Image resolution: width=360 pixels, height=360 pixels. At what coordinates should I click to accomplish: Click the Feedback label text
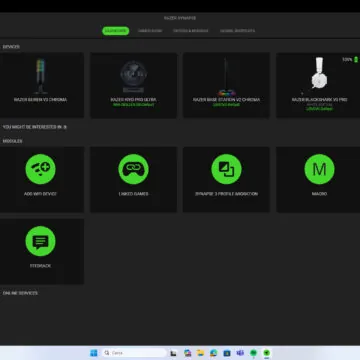click(40, 266)
